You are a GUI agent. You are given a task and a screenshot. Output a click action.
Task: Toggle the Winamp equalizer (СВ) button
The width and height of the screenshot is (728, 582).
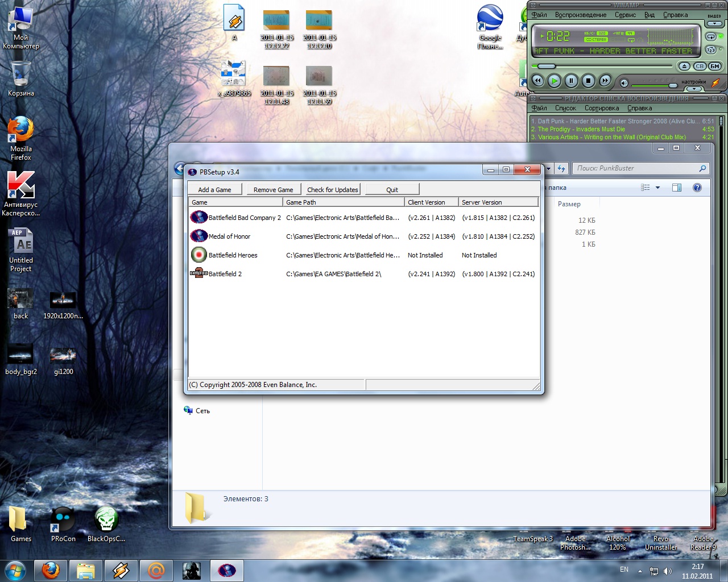[700, 66]
